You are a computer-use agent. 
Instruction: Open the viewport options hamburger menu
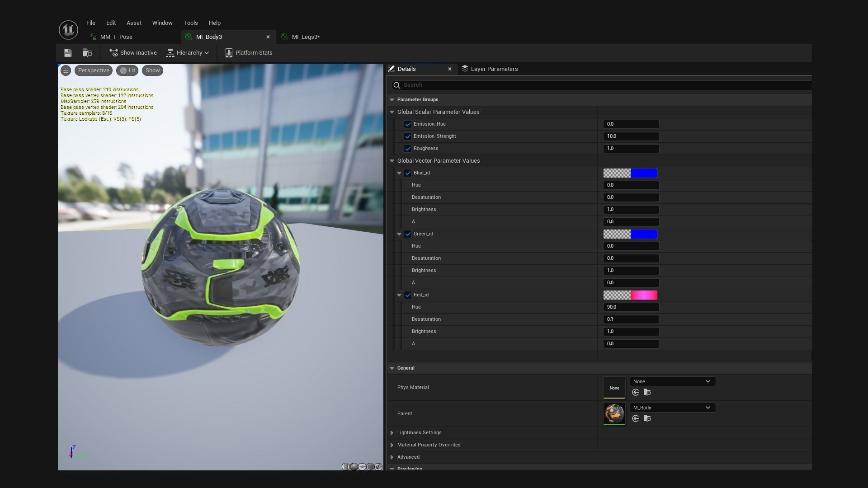pos(66,70)
